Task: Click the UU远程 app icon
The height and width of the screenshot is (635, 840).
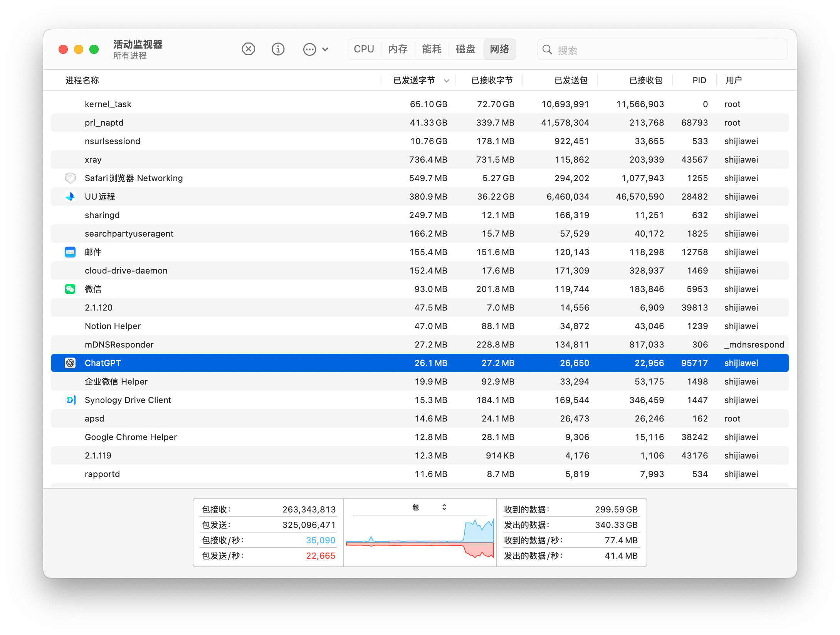Action: 70,197
